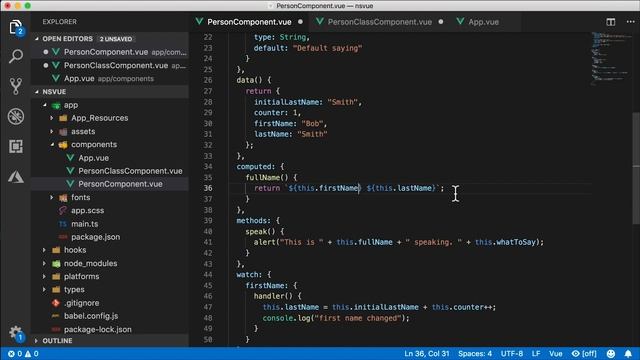This screenshot has height=360, width=640.
Task: Click the macOS green zoom button
Action: pyautogui.click(x=28, y=6)
